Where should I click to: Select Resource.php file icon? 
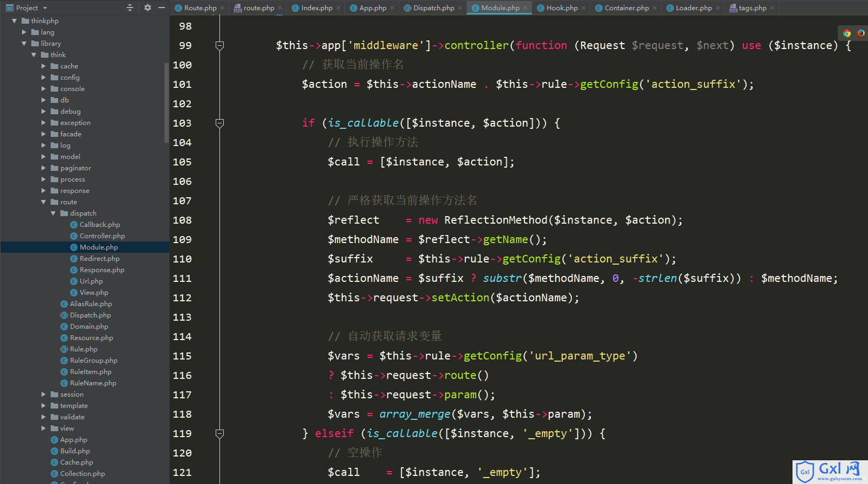[x=64, y=338]
